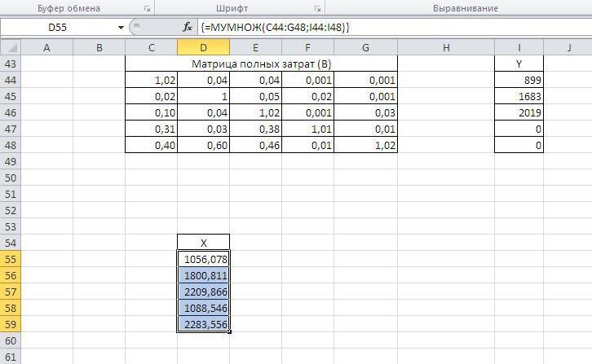Viewport: 592px width, 364px height.
Task: Select cell with value 2209,866
Action: point(203,292)
